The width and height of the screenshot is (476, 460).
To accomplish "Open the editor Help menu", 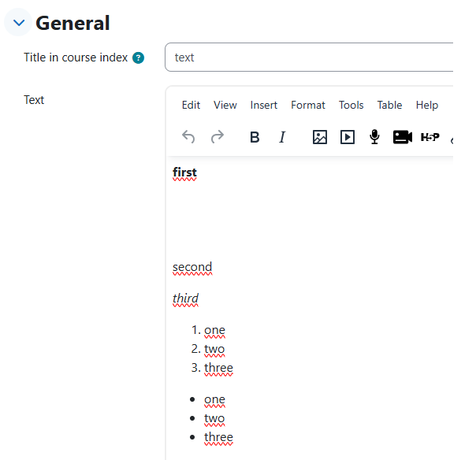I will (427, 105).
